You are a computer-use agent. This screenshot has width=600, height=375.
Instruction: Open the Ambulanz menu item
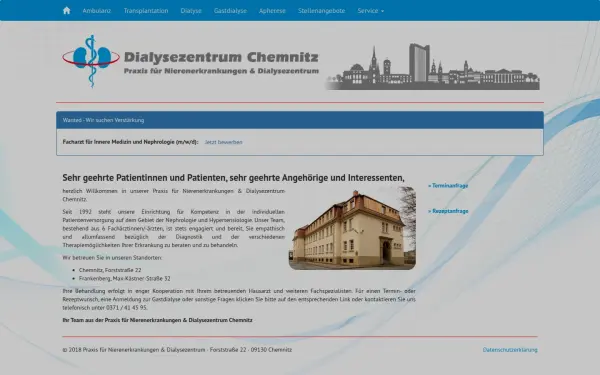96,11
